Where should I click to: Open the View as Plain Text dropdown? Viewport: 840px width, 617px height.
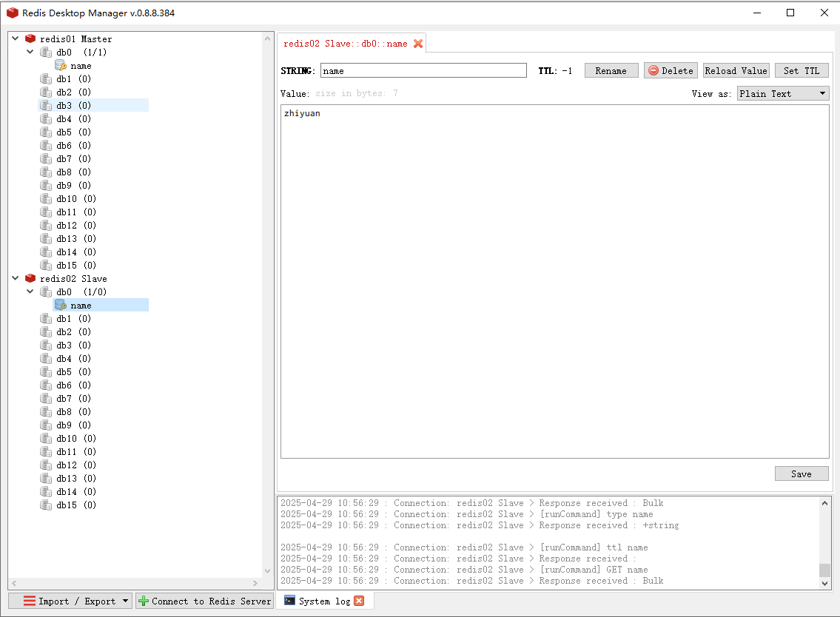pos(783,94)
